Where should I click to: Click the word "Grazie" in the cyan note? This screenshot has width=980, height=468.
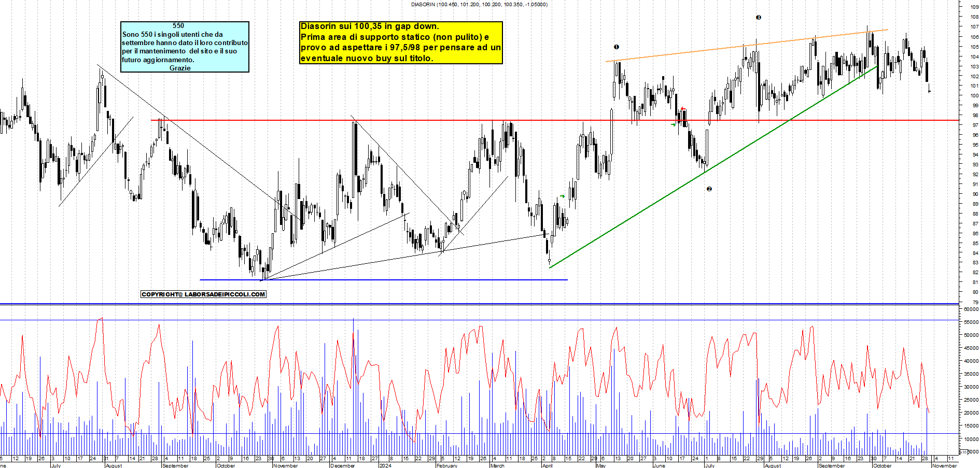click(180, 68)
